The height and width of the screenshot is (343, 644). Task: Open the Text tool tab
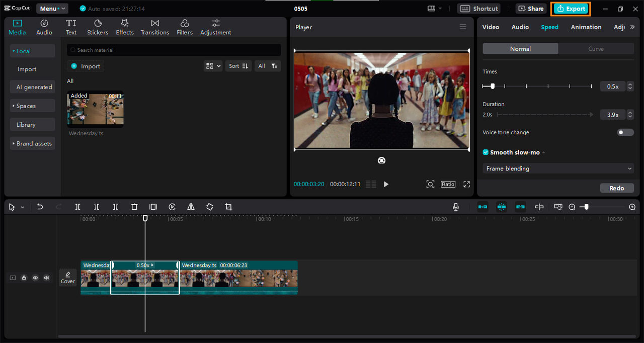pyautogui.click(x=71, y=28)
